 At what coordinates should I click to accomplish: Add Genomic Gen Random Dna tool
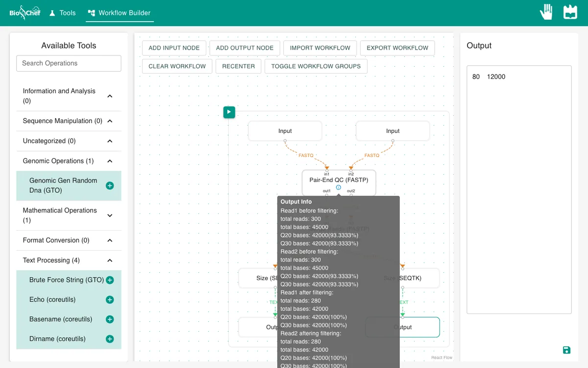(x=110, y=185)
